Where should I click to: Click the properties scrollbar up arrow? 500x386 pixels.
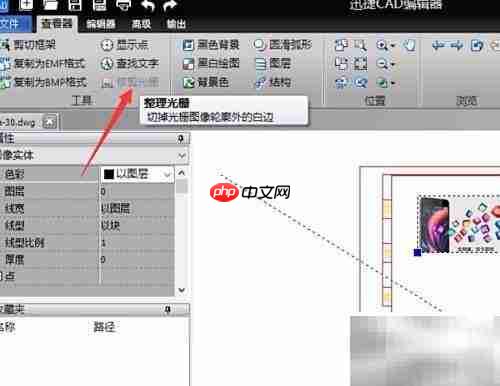click(182, 173)
